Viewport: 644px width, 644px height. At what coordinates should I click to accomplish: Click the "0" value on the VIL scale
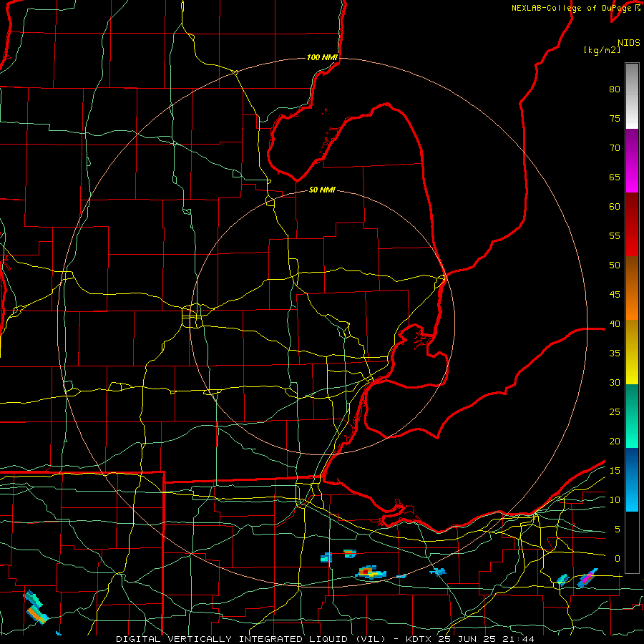tap(618, 559)
